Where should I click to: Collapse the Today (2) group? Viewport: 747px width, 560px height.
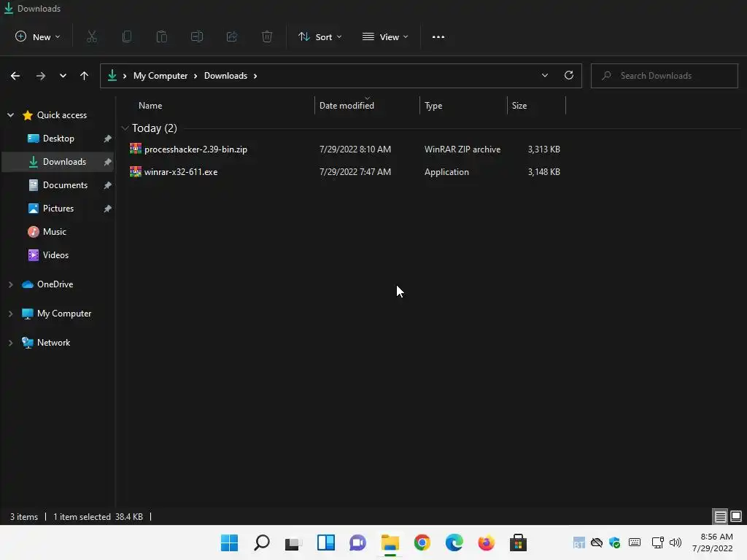click(125, 128)
